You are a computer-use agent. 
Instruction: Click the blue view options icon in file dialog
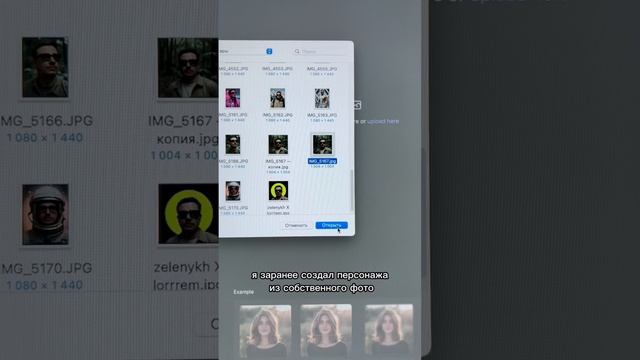[269, 51]
